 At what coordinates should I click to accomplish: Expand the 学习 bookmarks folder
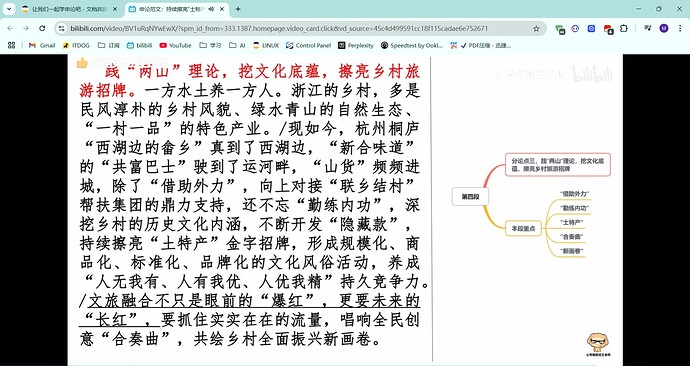click(210, 45)
